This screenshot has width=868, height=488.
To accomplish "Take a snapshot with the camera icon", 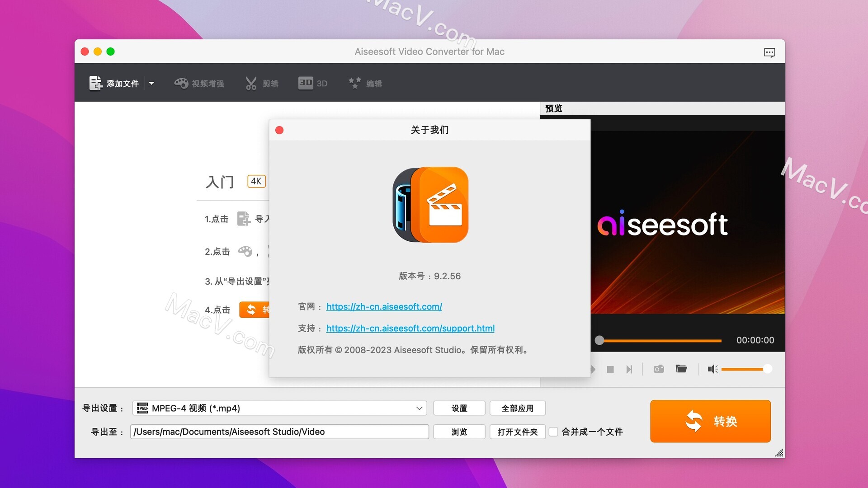I will pos(659,369).
